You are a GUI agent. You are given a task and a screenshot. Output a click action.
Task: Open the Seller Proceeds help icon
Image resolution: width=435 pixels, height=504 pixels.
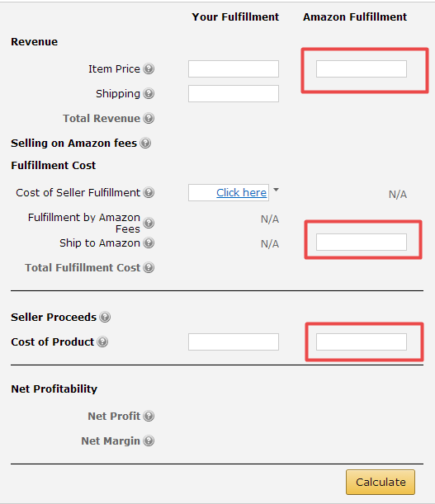[105, 317]
